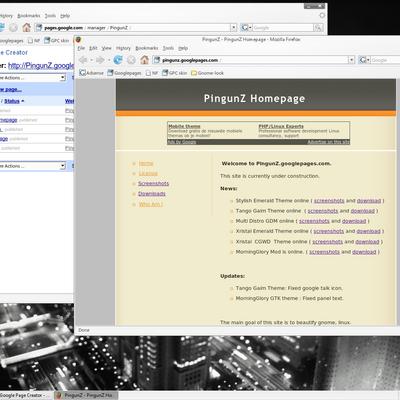Click Downloads link in site navigation
Screen dimensions: 400x400
pyautogui.click(x=152, y=194)
